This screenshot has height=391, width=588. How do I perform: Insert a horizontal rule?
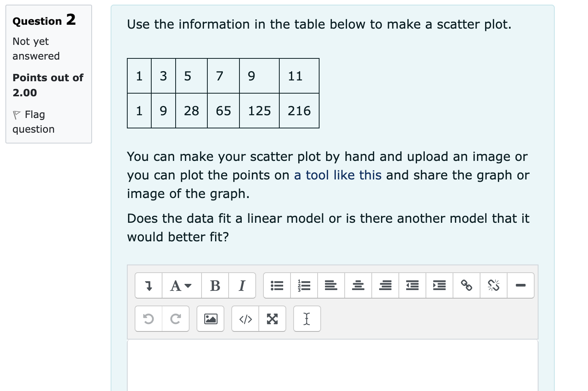tap(521, 285)
